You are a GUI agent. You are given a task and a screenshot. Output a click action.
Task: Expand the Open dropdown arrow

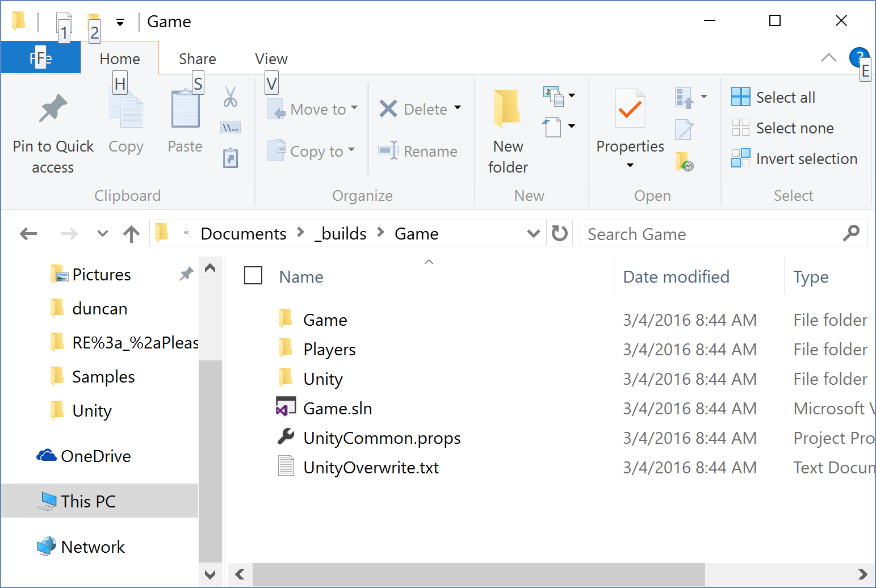(x=704, y=96)
